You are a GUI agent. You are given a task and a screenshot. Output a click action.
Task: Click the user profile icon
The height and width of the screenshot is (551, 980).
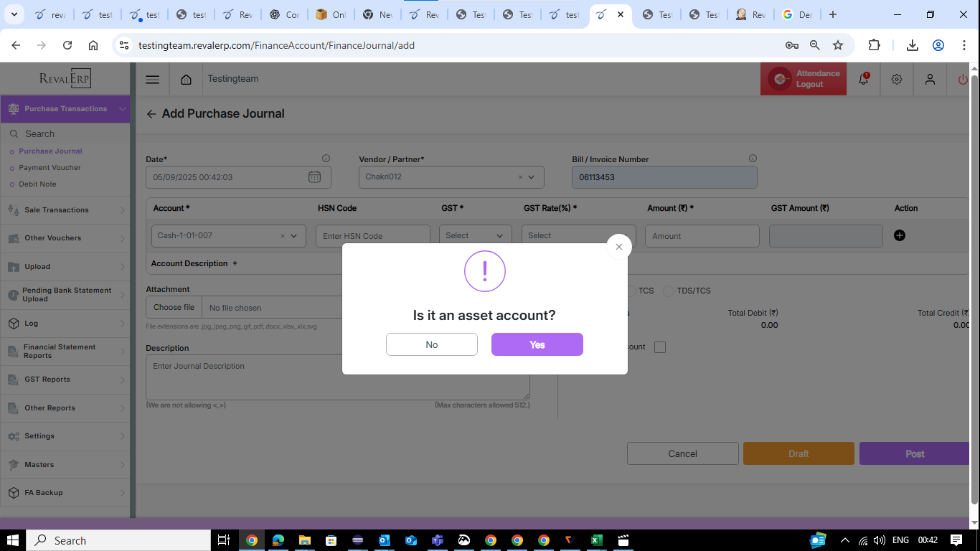[930, 80]
